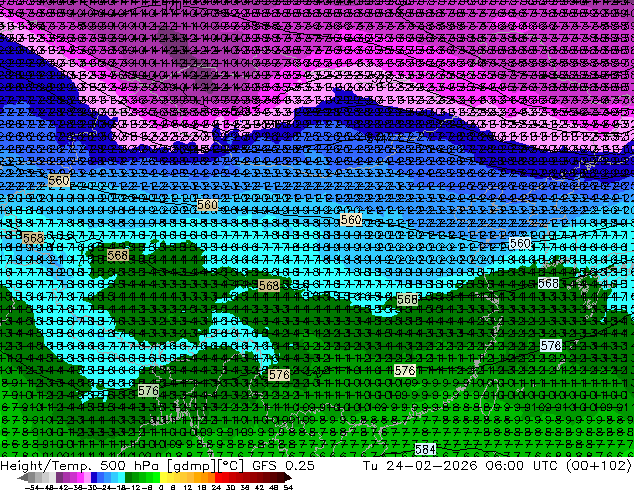
Task: Click the bright red swatch on colorbar
Action: point(218,477)
